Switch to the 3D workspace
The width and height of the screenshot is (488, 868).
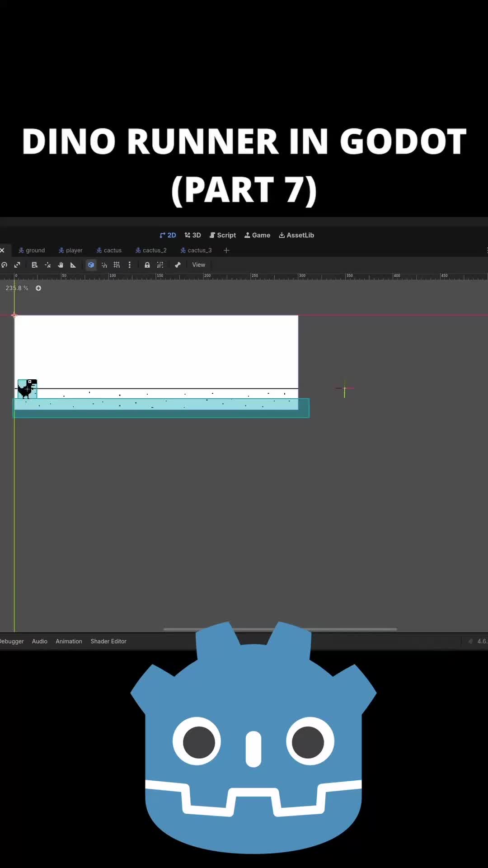192,235
